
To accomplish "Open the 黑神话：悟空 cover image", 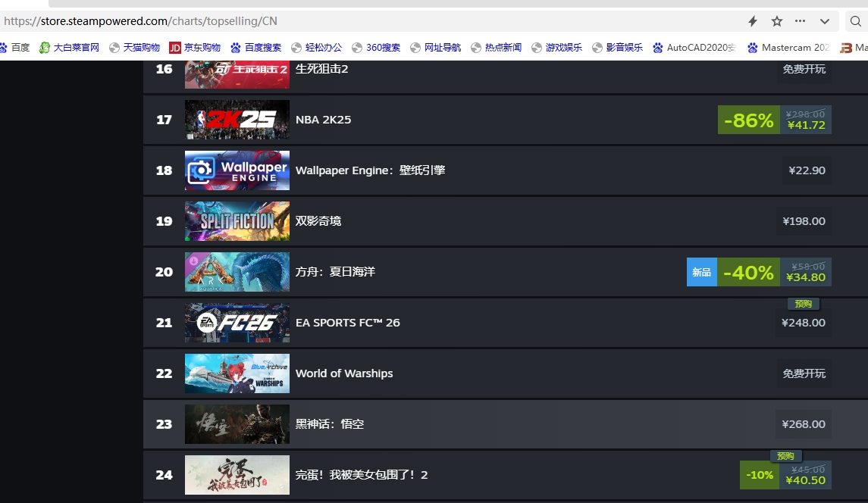I will pos(237,424).
